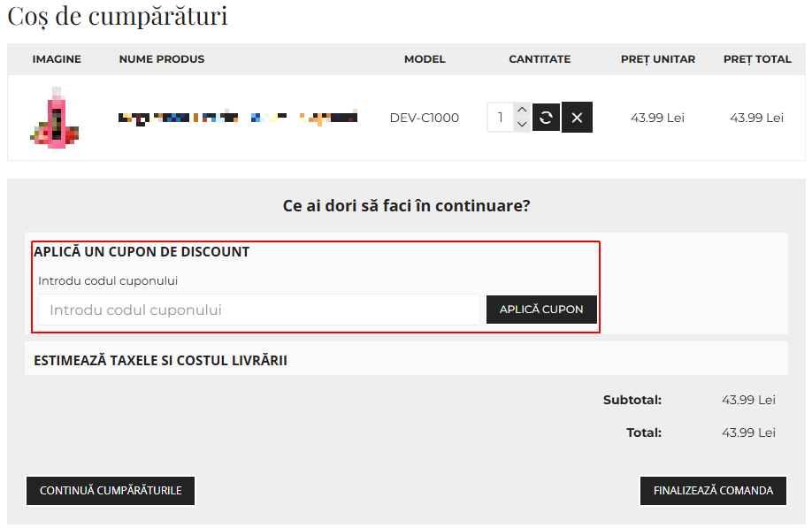
Task: Click the CANTITATE column header
Action: pyautogui.click(x=540, y=59)
